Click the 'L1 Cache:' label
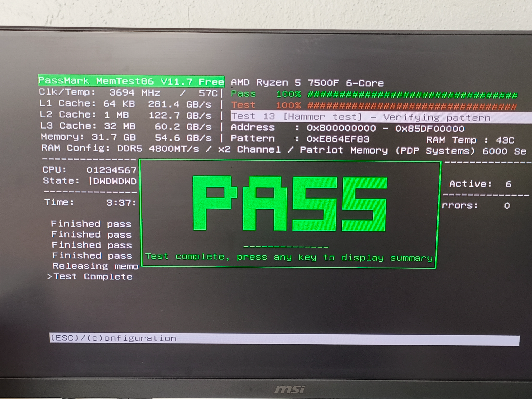This screenshot has width=532, height=399. click(67, 103)
